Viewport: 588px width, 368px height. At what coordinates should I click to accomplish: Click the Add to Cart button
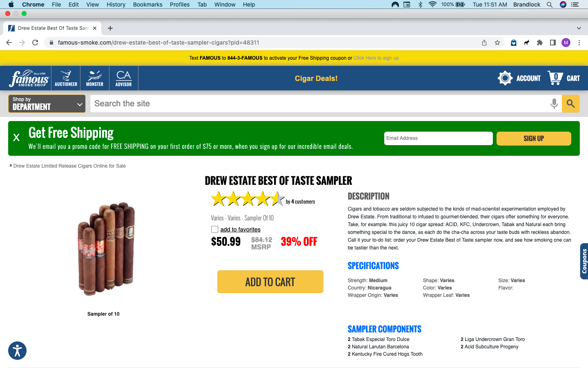(x=270, y=282)
